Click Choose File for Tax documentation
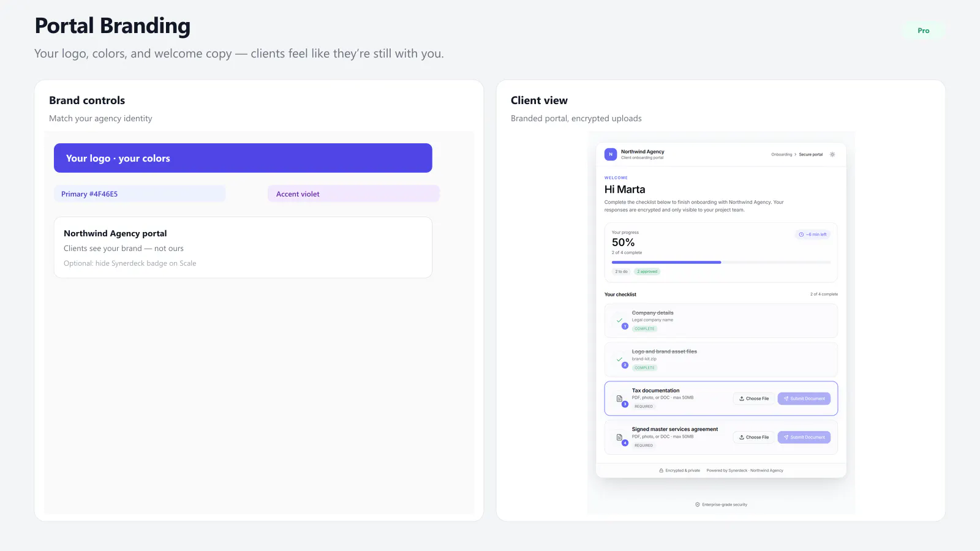 click(x=754, y=399)
